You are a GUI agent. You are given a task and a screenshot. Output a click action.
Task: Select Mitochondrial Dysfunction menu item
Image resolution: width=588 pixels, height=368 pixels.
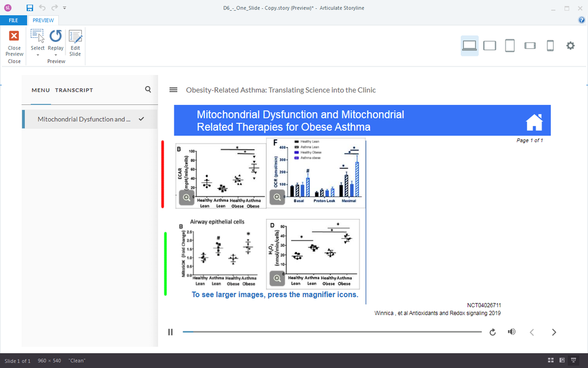click(90, 119)
